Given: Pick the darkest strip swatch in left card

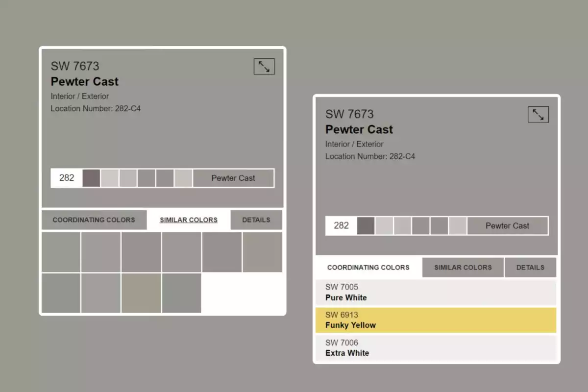Looking at the screenshot, I should click(x=91, y=178).
